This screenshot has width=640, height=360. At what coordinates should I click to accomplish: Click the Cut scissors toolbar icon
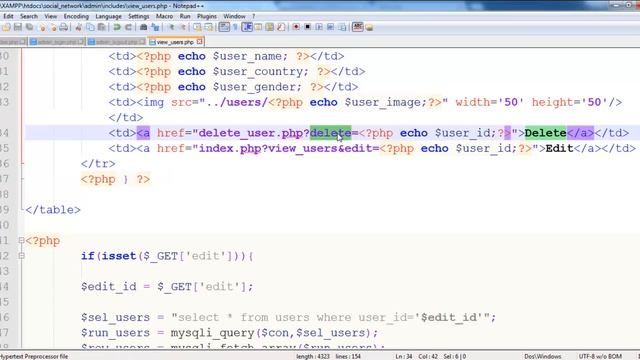point(78,27)
